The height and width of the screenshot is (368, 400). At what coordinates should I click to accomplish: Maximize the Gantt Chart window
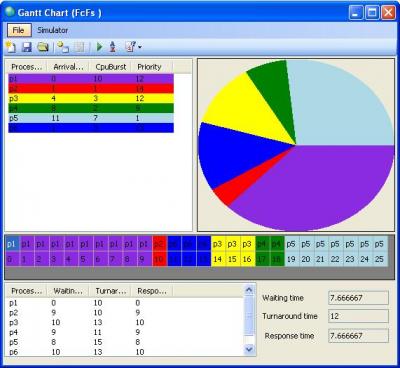pyautogui.click(x=372, y=13)
